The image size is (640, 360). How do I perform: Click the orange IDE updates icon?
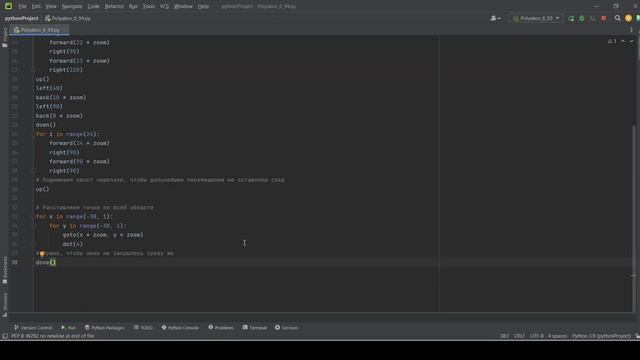click(x=628, y=18)
